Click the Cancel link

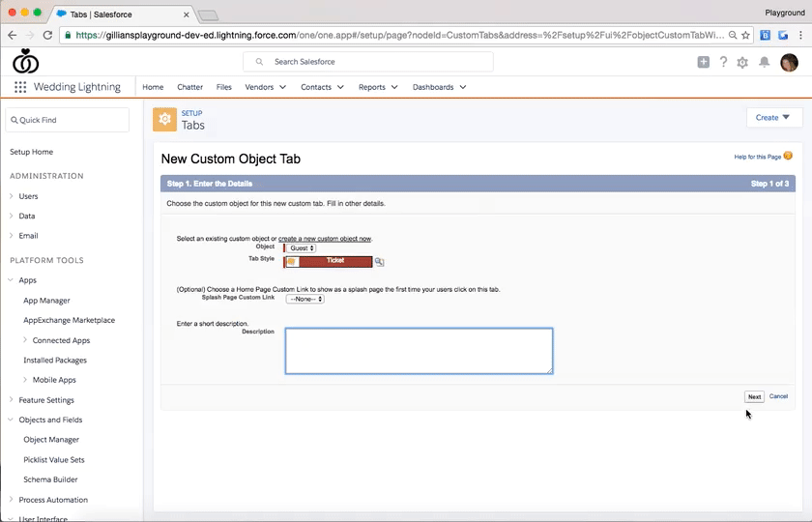pos(778,396)
